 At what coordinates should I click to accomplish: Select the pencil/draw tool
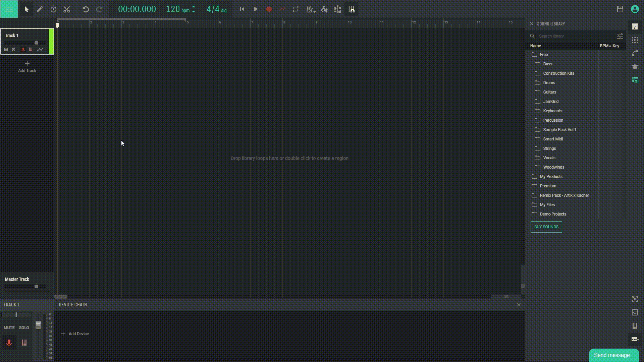(39, 9)
